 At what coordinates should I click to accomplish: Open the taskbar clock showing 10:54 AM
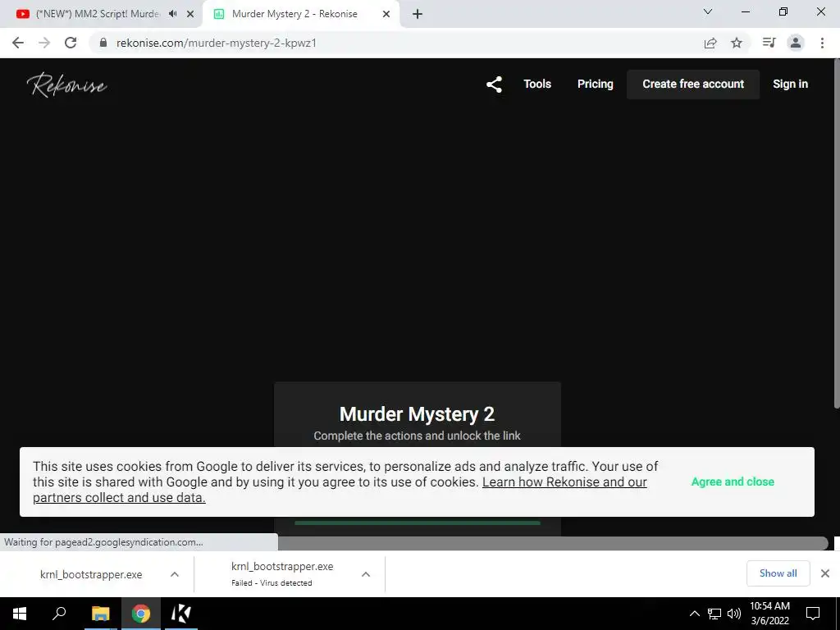pos(769,614)
